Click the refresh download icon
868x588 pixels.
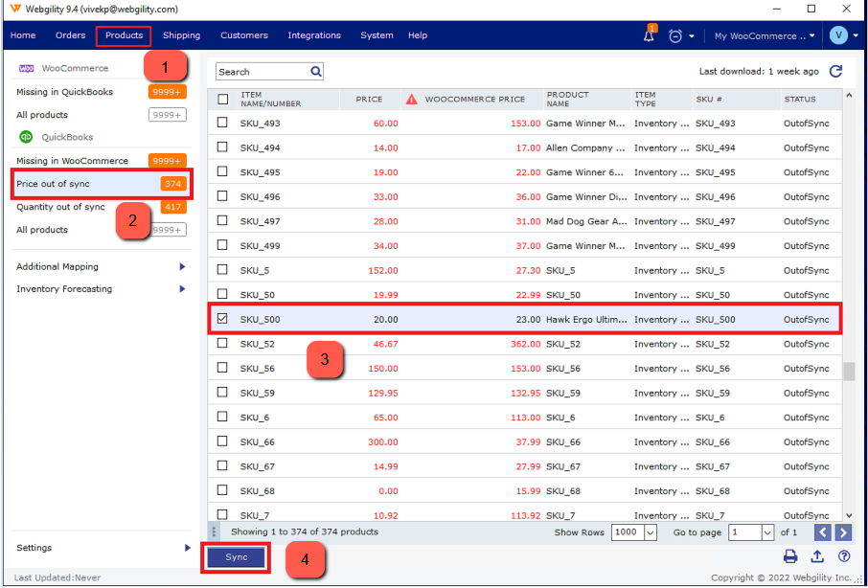pyautogui.click(x=835, y=72)
